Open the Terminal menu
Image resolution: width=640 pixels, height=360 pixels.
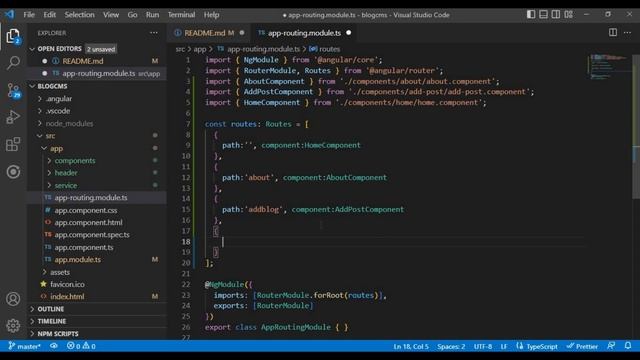tap(181, 15)
